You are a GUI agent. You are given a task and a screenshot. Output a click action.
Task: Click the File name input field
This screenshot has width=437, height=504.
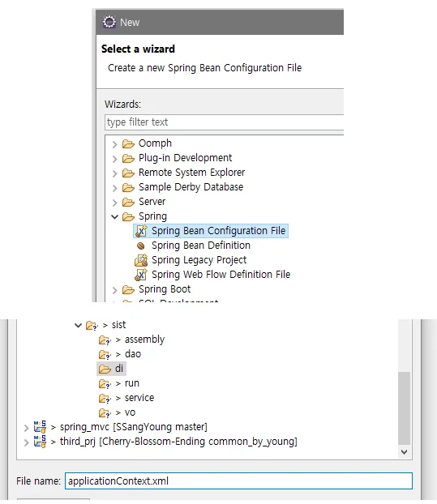point(238,481)
